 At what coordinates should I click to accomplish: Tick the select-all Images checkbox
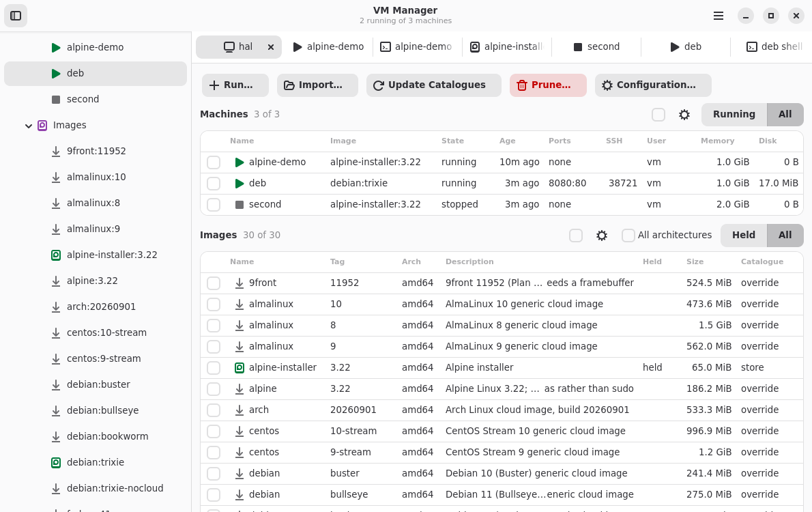tap(575, 236)
